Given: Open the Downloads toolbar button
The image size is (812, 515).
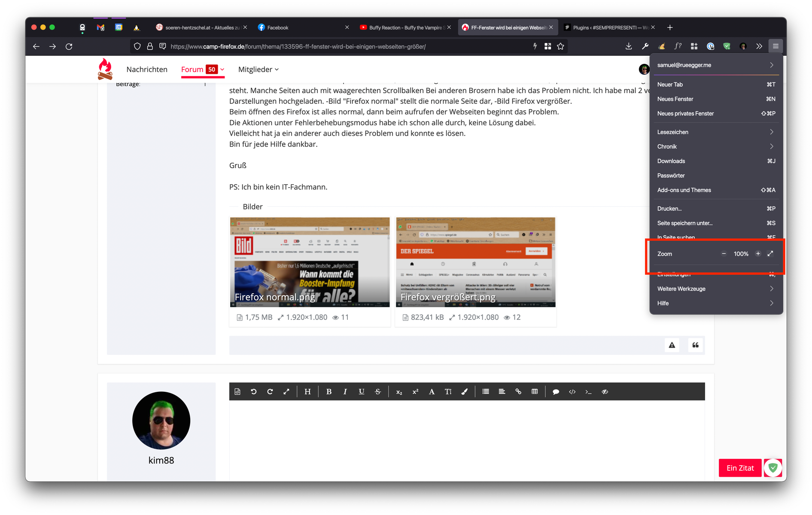Looking at the screenshot, I should [629, 46].
